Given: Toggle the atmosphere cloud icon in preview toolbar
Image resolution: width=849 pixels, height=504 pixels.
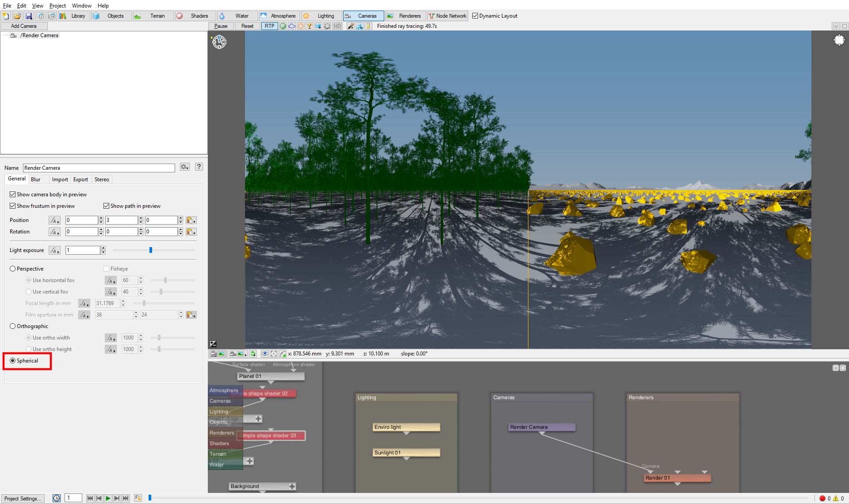Looking at the screenshot, I should pyautogui.click(x=292, y=26).
